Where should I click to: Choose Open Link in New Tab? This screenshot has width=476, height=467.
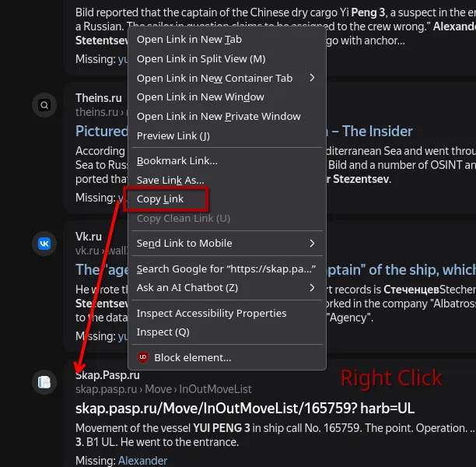pyautogui.click(x=227, y=40)
